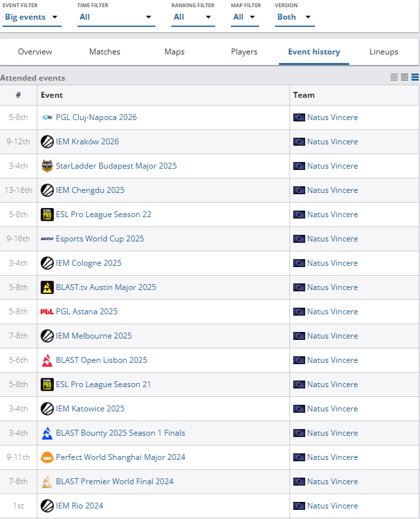This screenshot has height=519, width=420.
Task: Click the Team column header
Action: (354, 95)
